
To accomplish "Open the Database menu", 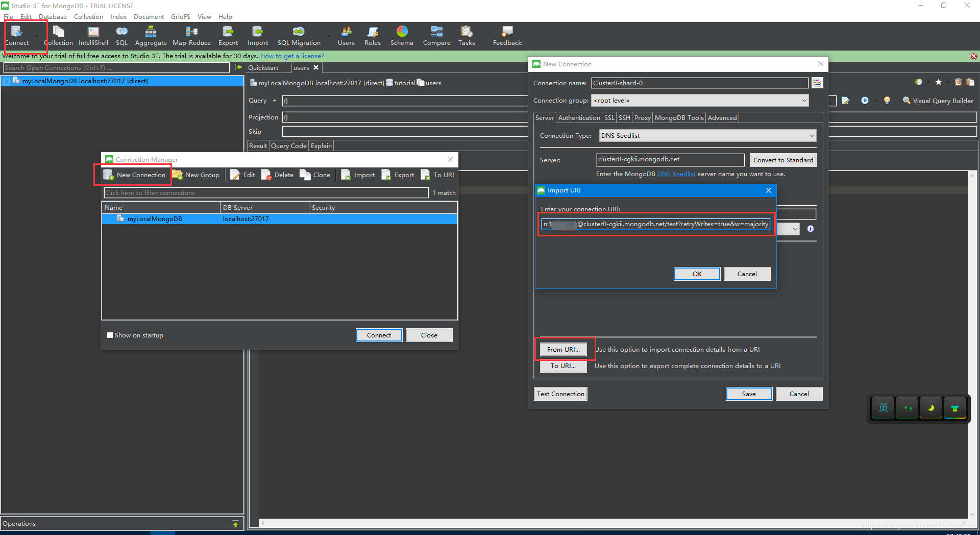I will (x=53, y=16).
